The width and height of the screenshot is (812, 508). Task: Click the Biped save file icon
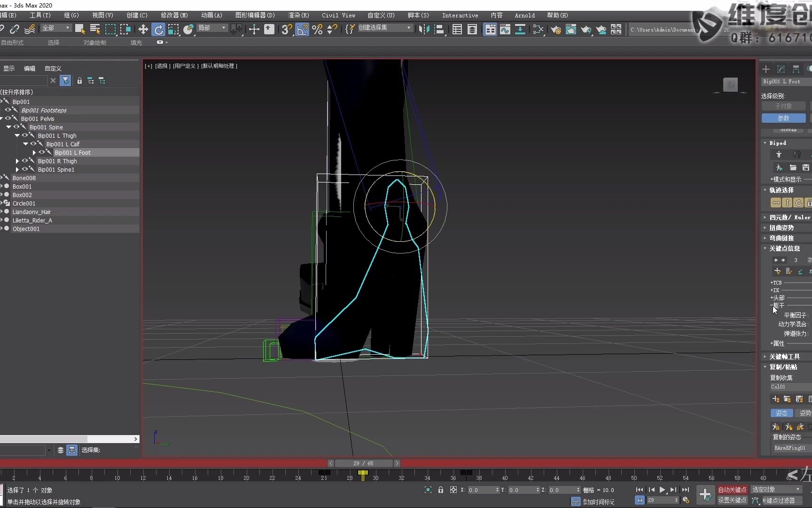[806, 167]
